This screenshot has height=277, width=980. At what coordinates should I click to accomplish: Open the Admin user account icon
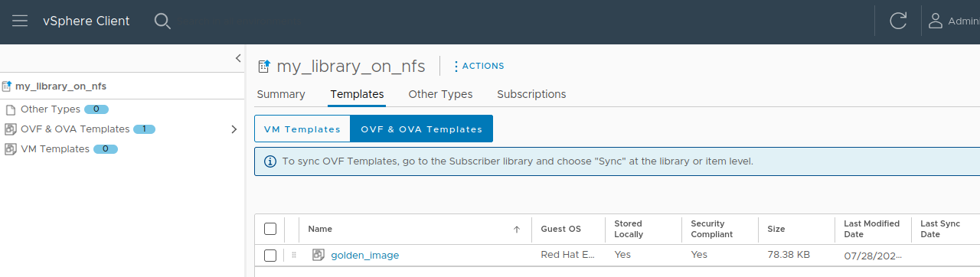tap(935, 21)
